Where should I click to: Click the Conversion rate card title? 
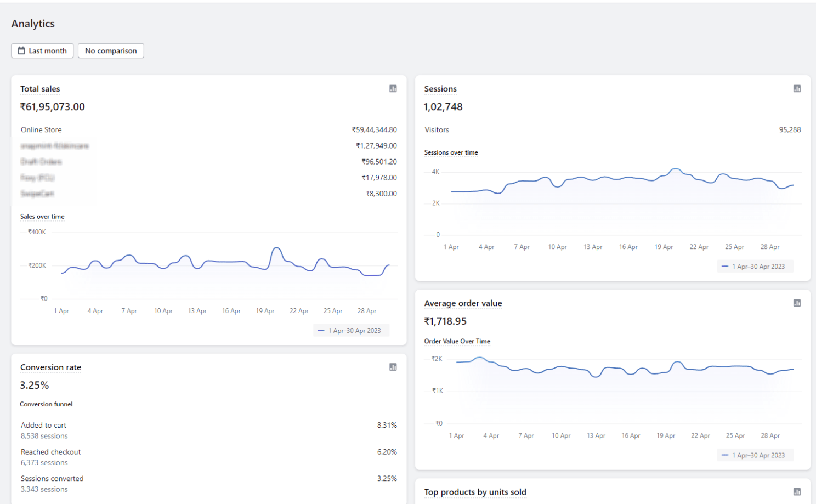[50, 367]
